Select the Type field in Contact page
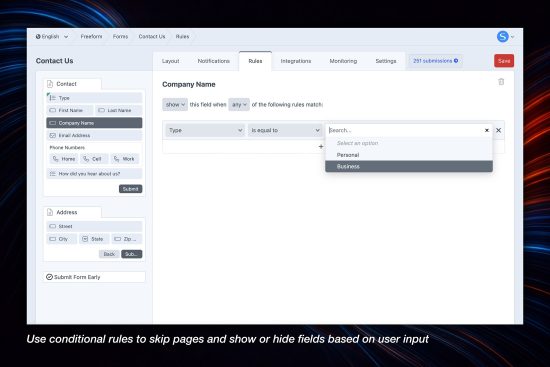Image resolution: width=550 pixels, height=367 pixels. click(x=94, y=98)
